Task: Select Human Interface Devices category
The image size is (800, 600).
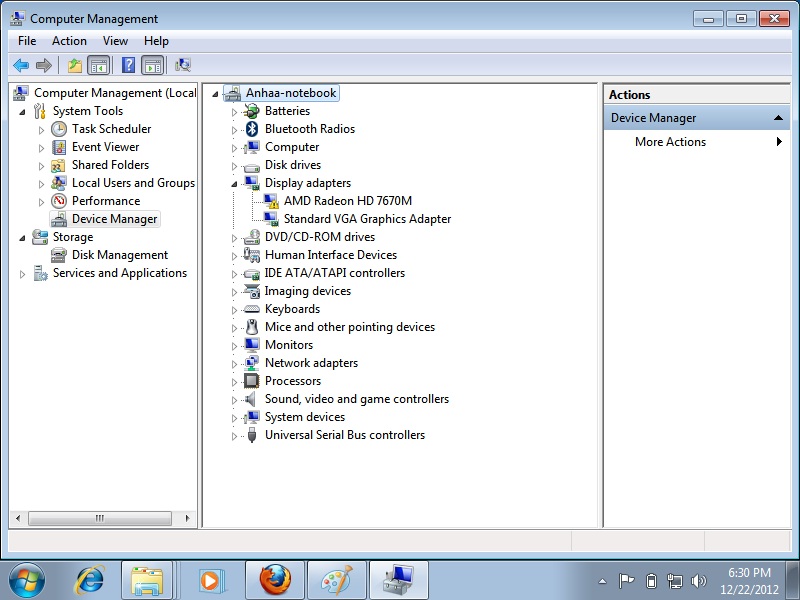Action: pos(331,255)
